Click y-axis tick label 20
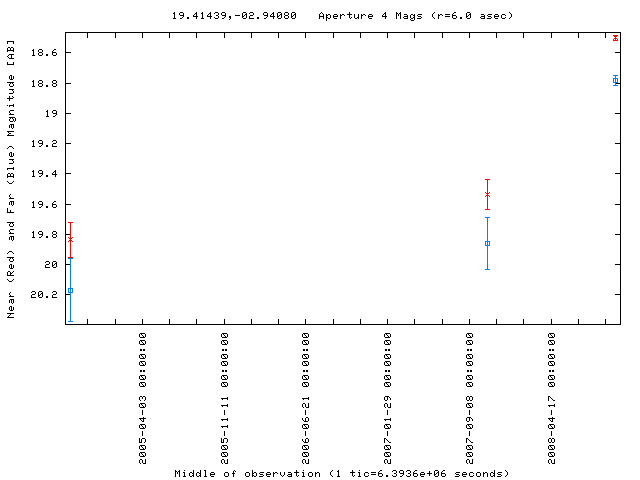 51,264
